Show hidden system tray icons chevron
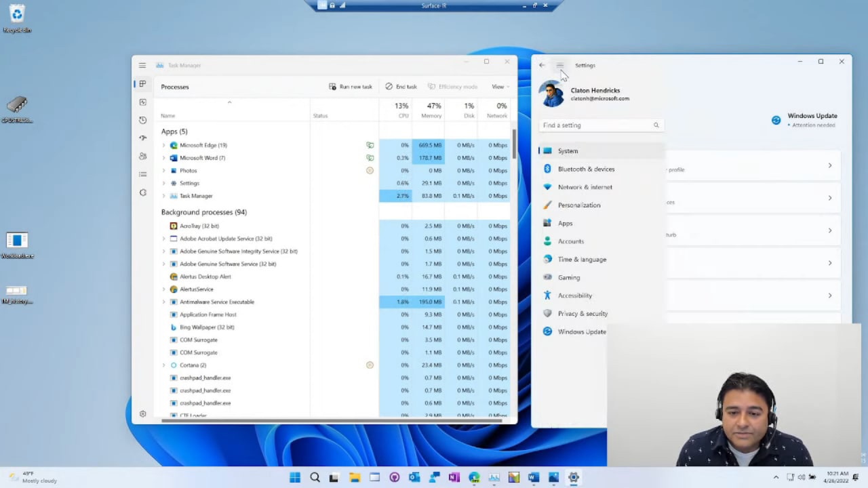868x488 pixels. [x=776, y=477]
